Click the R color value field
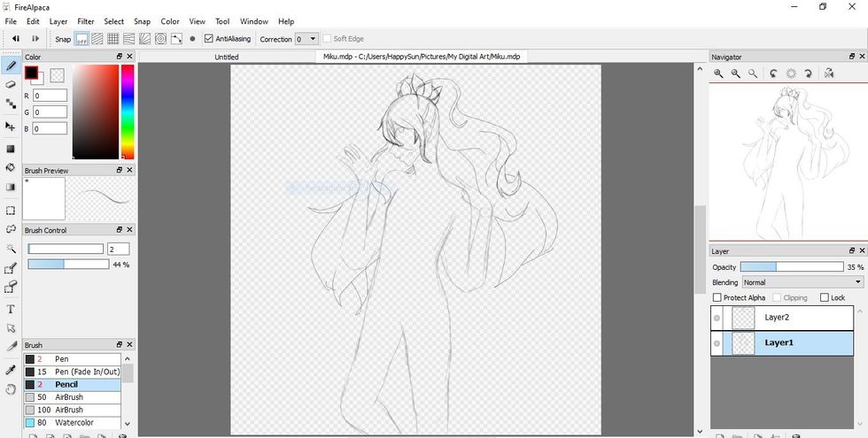868x438 pixels. [x=50, y=96]
